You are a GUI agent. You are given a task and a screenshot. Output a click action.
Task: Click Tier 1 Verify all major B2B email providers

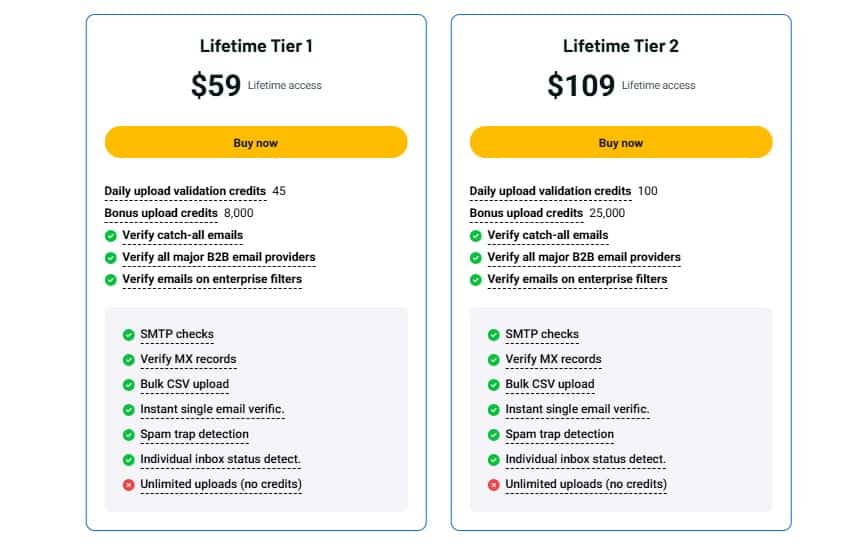pos(218,257)
